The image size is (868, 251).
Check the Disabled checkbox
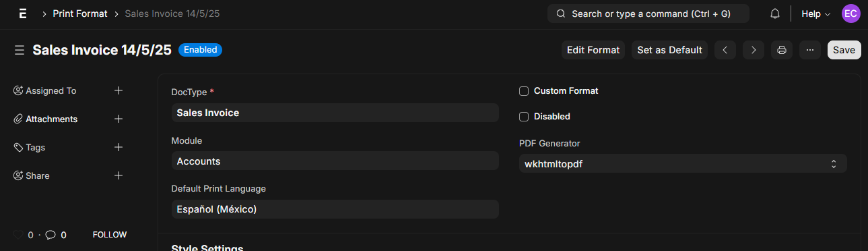[524, 117]
